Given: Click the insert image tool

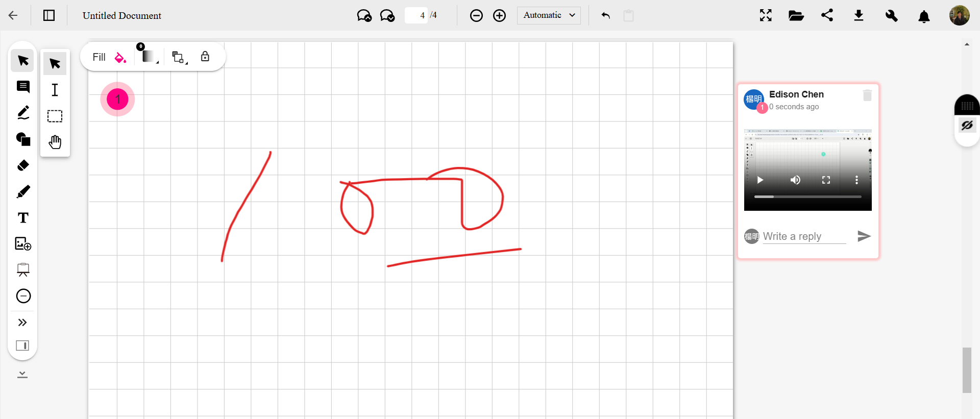Looking at the screenshot, I should tap(23, 244).
